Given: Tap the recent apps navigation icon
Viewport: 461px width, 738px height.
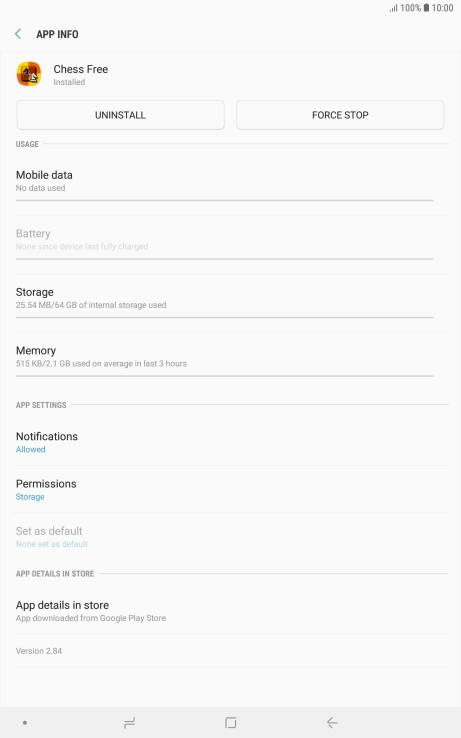Looking at the screenshot, I should [129, 722].
